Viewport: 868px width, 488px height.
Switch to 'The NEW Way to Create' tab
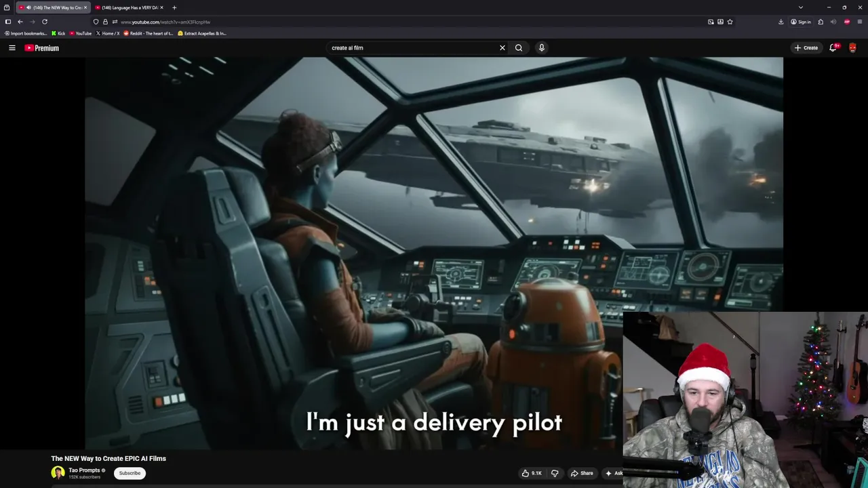tap(52, 7)
